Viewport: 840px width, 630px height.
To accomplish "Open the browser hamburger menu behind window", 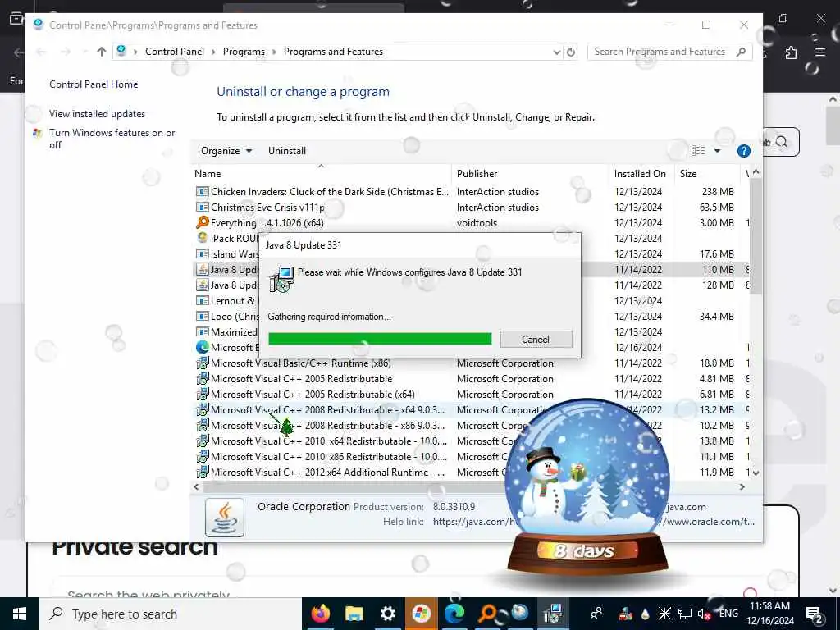I will [820, 52].
